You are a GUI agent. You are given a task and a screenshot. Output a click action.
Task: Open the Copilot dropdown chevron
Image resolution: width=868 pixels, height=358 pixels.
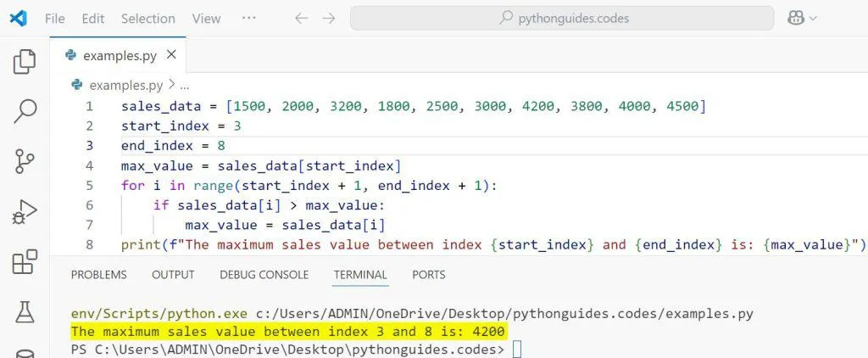pyautogui.click(x=814, y=19)
